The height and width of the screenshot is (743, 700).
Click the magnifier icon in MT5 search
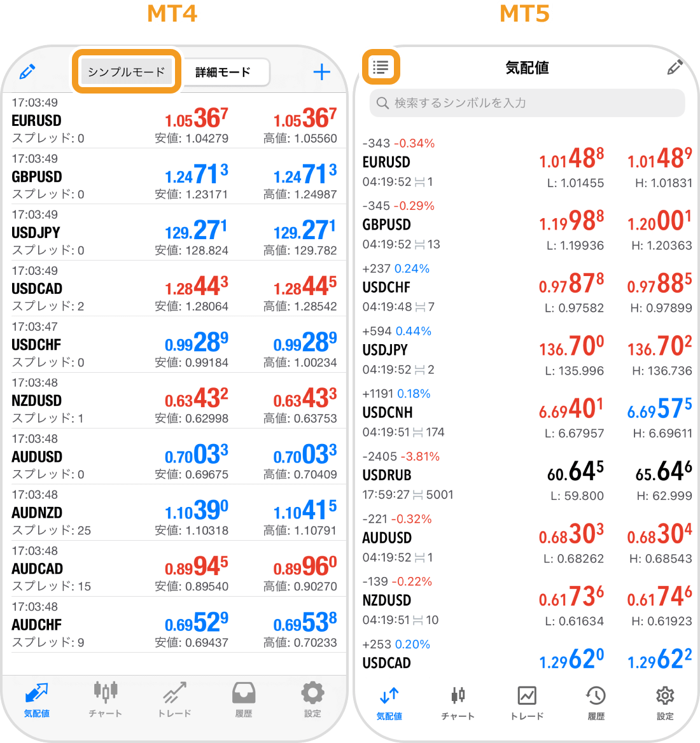click(x=382, y=103)
